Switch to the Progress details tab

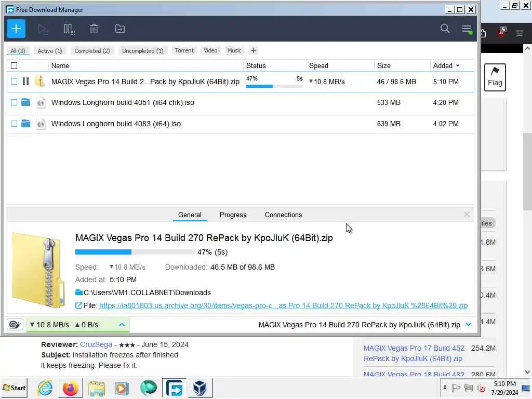tap(233, 215)
